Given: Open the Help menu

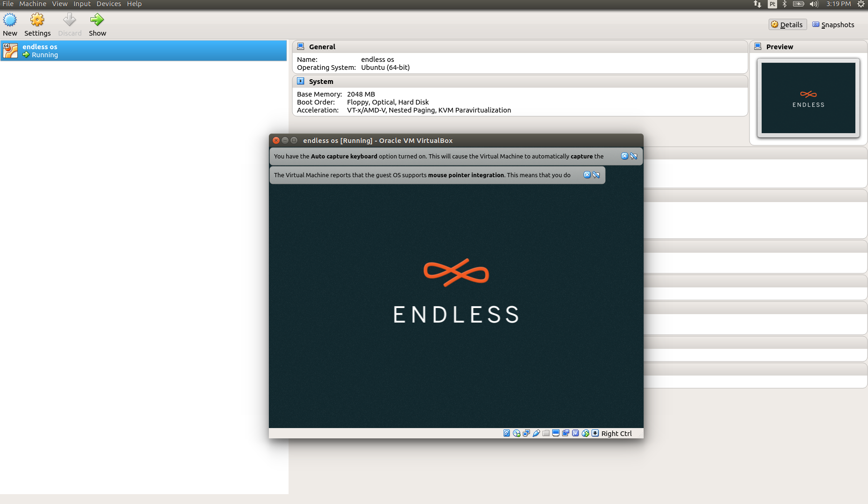Looking at the screenshot, I should pos(134,4).
